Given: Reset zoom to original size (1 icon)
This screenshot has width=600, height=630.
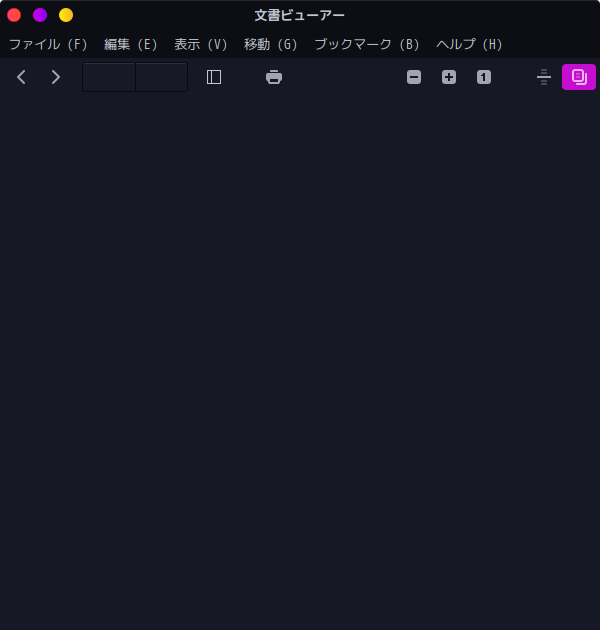Looking at the screenshot, I should tap(484, 77).
